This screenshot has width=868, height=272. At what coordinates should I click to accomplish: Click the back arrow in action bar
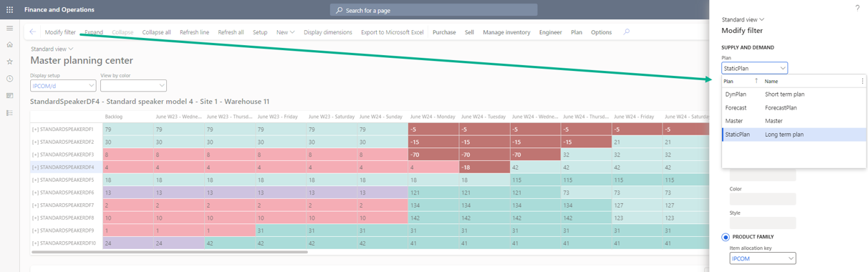pyautogui.click(x=32, y=32)
